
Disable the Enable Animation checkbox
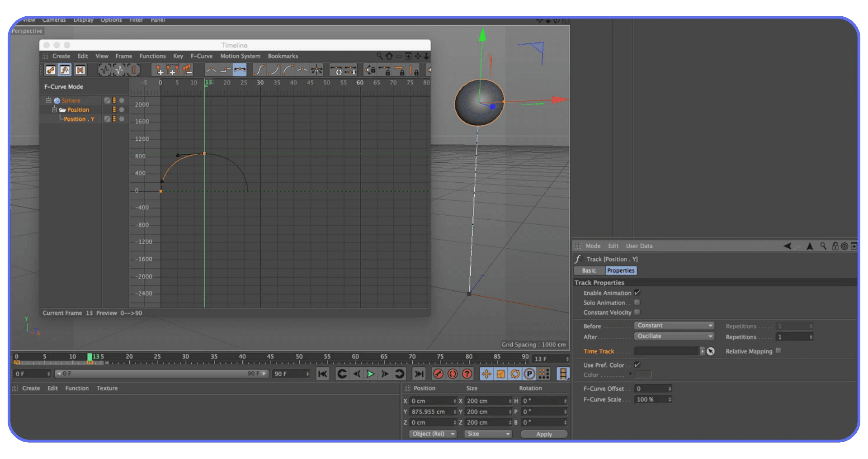[x=637, y=293]
